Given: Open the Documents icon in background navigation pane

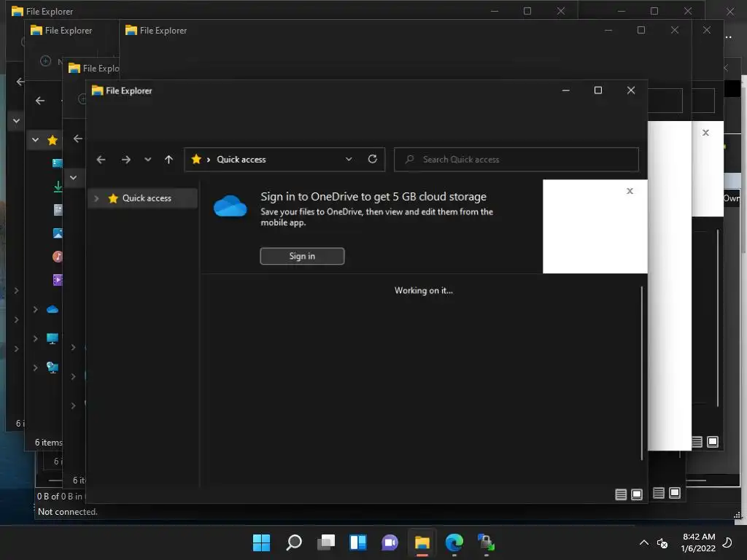Looking at the screenshot, I should 58,210.
